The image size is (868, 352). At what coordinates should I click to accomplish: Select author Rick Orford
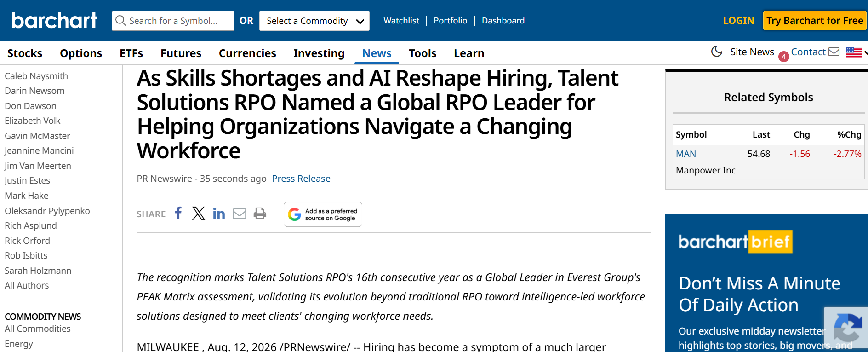tap(27, 241)
